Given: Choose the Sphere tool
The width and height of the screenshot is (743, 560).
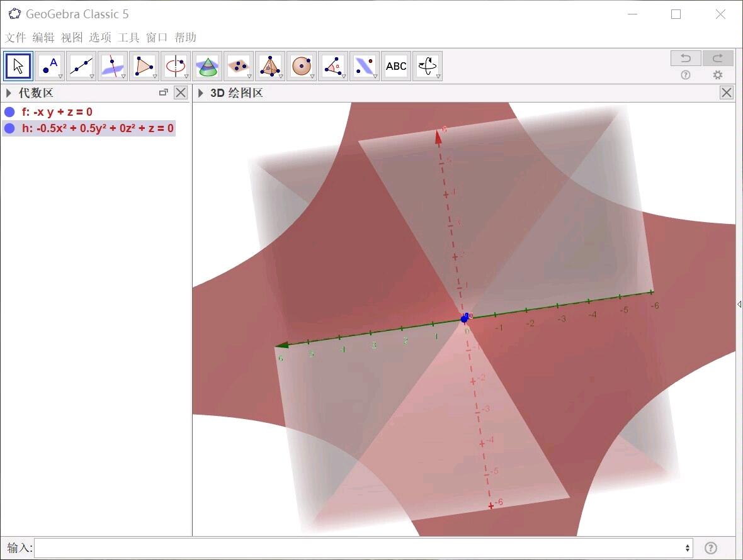Looking at the screenshot, I should pyautogui.click(x=302, y=66).
